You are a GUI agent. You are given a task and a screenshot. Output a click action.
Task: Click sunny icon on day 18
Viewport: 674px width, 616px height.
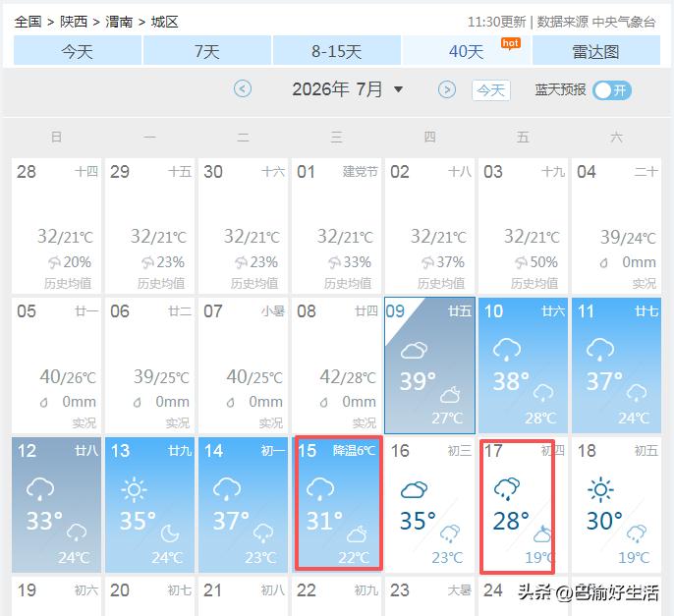(600, 489)
